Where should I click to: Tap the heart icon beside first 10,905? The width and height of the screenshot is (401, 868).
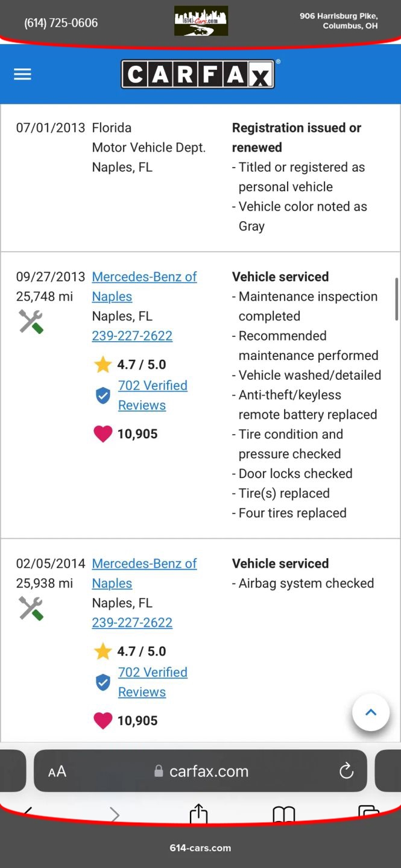click(103, 434)
